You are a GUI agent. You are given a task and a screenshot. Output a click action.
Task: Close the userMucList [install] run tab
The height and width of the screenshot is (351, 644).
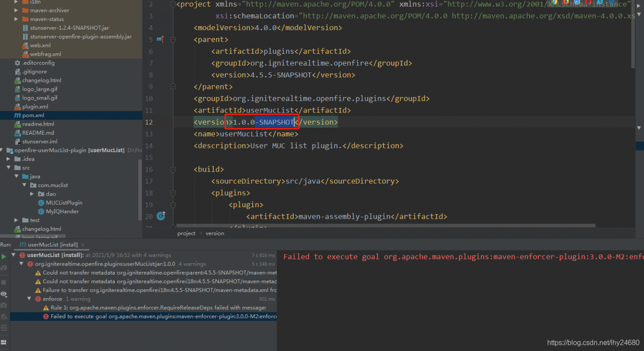tap(83, 245)
